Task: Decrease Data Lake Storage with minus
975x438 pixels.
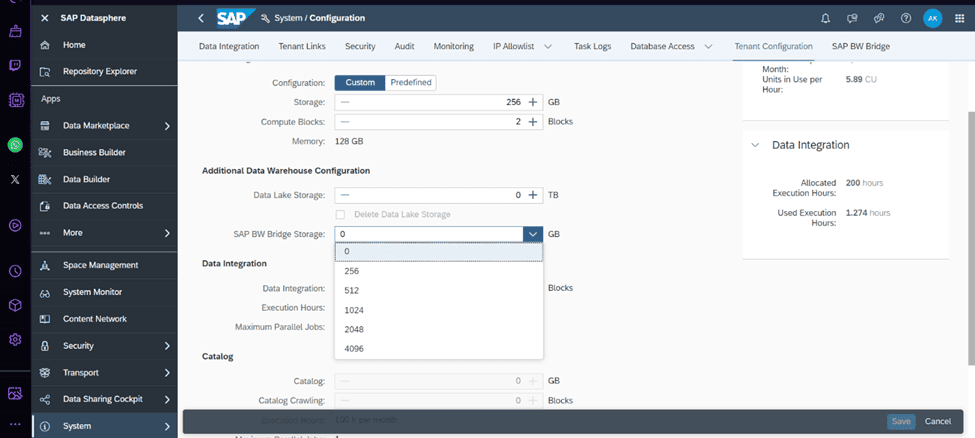Action: pyautogui.click(x=344, y=195)
